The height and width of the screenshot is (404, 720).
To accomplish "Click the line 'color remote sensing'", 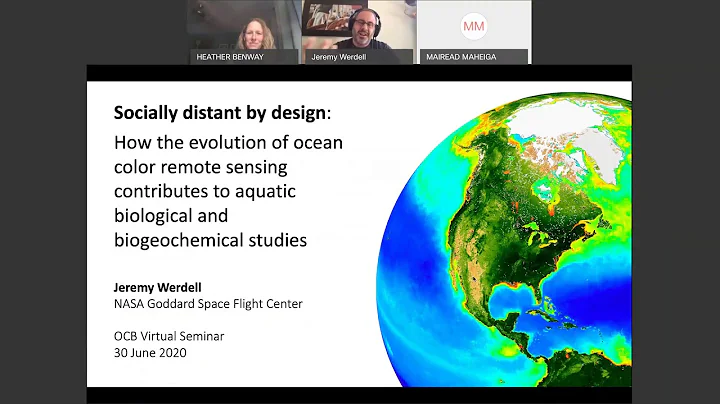I will coord(201,167).
